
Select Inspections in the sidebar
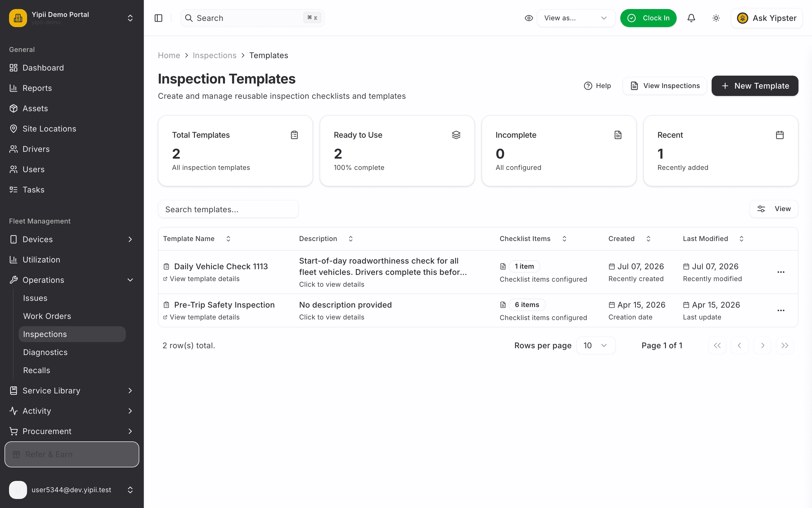click(72, 334)
